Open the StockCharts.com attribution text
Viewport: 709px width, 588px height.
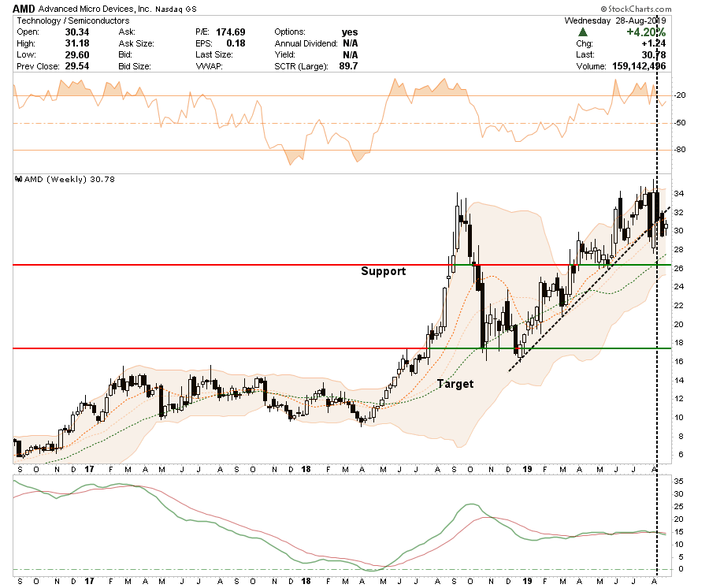click(637, 9)
